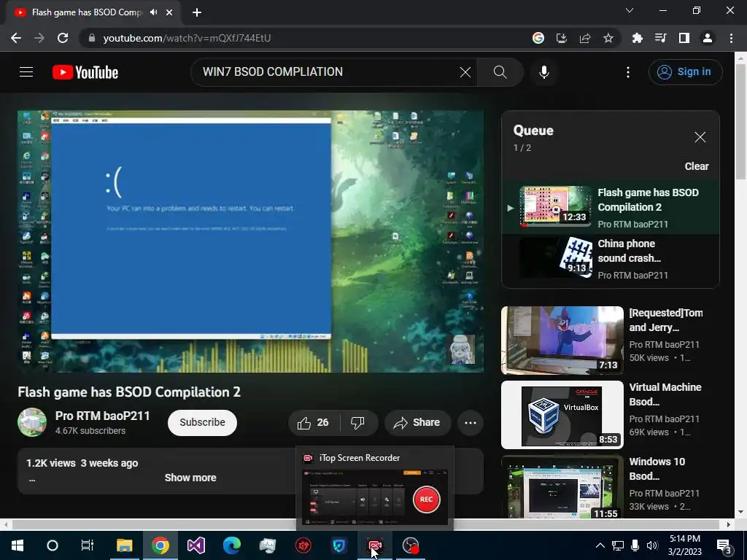This screenshot has height=560, width=747.
Task: Open Virtual Machine Bsod video thumbnail
Action: [562, 415]
